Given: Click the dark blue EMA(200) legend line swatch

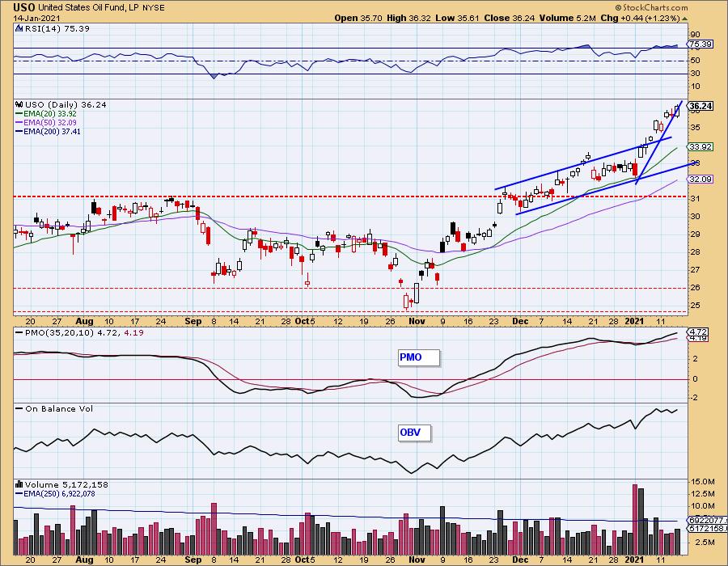Looking at the screenshot, I should click(x=19, y=131).
